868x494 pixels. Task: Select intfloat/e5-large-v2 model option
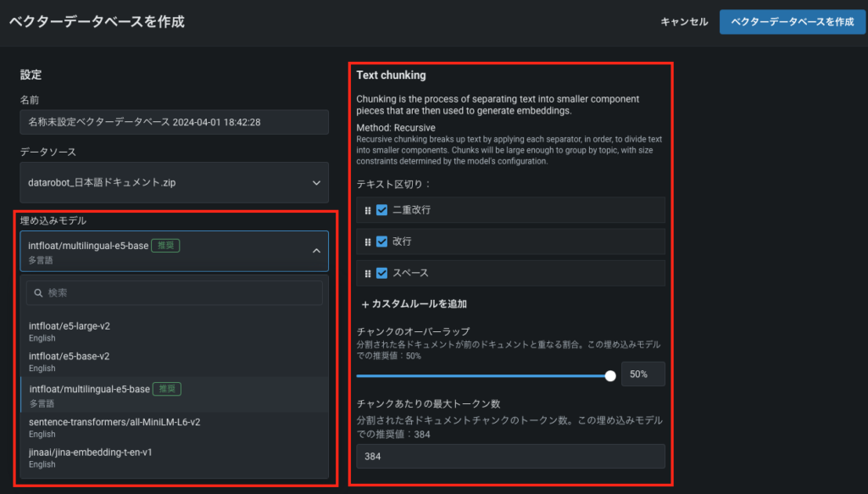(x=175, y=331)
